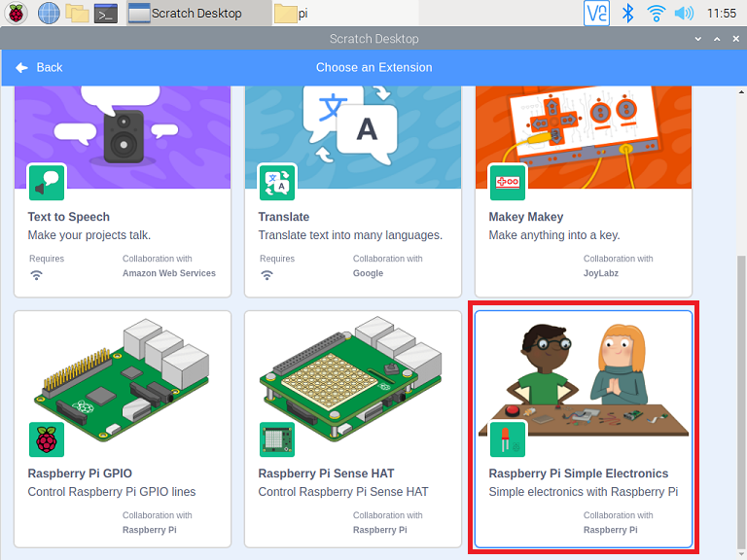Shade the Scratch Desktop window with down chevron

pos(698,39)
